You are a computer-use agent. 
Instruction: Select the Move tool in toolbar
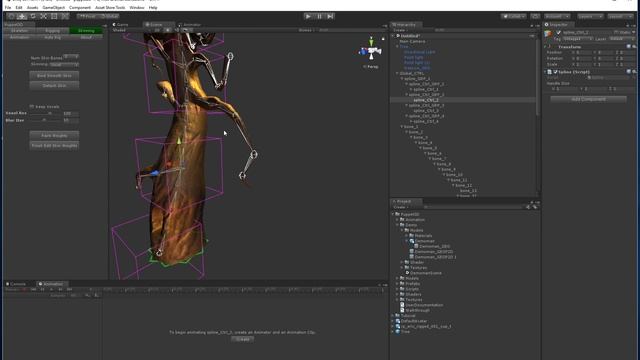click(x=22, y=16)
